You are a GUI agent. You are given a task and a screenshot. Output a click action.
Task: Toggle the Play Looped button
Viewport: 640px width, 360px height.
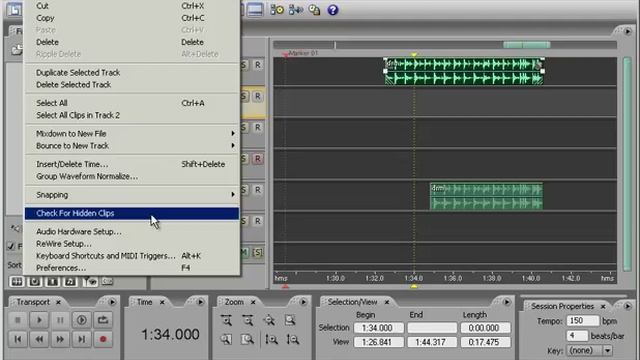[x=103, y=320]
